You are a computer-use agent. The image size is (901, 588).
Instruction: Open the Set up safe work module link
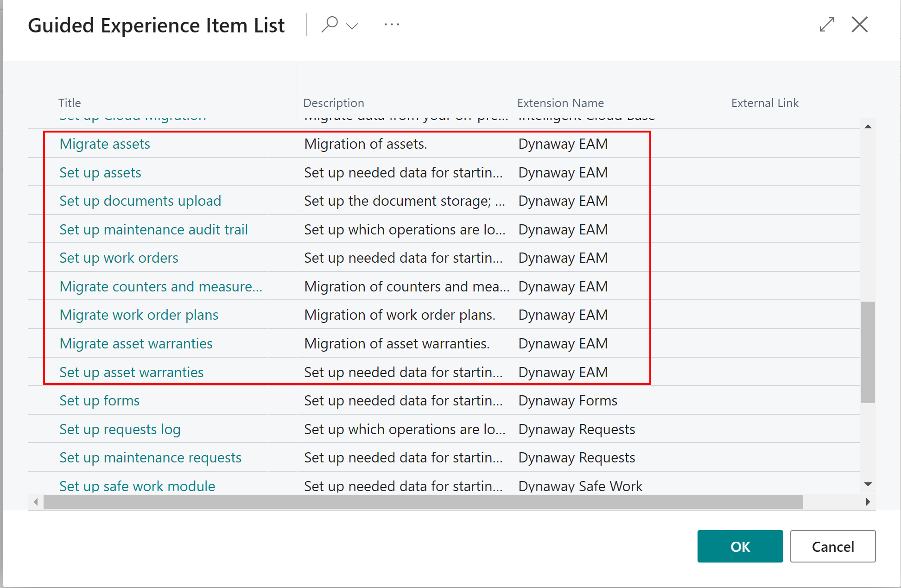click(x=137, y=486)
